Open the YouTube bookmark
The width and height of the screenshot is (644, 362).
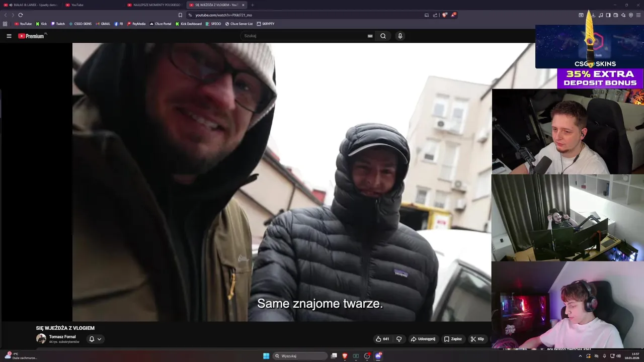[x=23, y=24]
